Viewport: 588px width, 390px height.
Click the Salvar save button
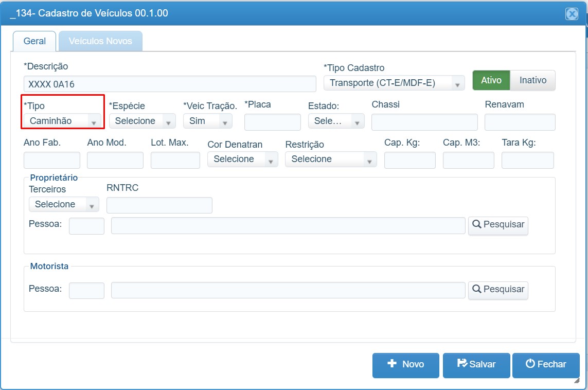pos(476,365)
